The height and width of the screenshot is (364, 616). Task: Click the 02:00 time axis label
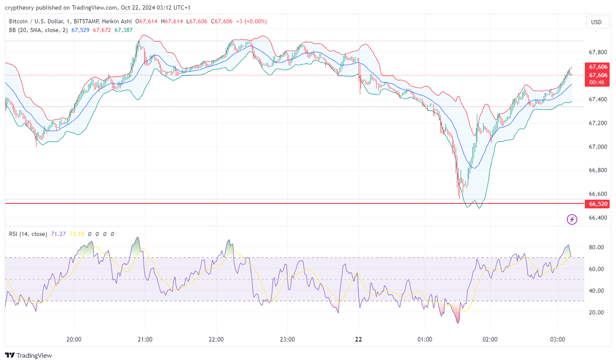[x=490, y=339]
